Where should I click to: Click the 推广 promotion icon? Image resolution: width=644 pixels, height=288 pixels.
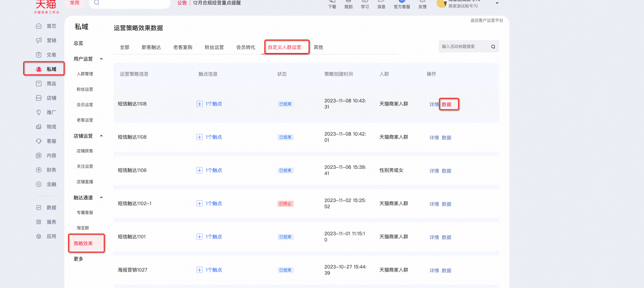(x=39, y=112)
